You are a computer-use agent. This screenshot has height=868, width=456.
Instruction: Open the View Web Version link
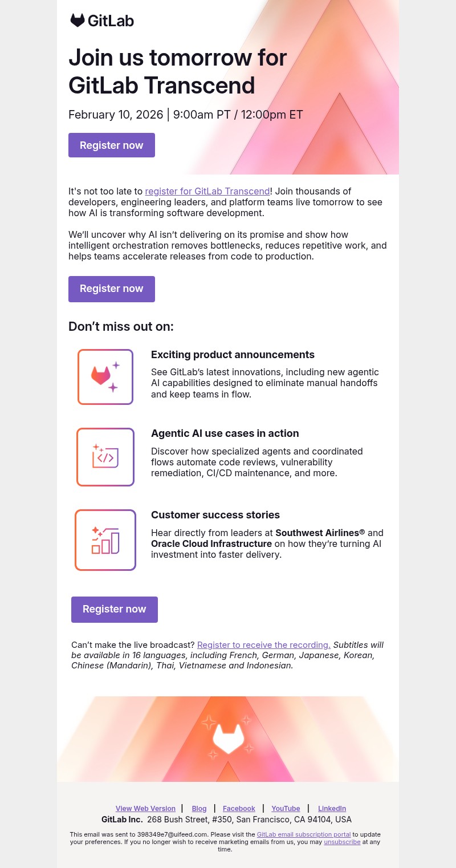click(145, 808)
